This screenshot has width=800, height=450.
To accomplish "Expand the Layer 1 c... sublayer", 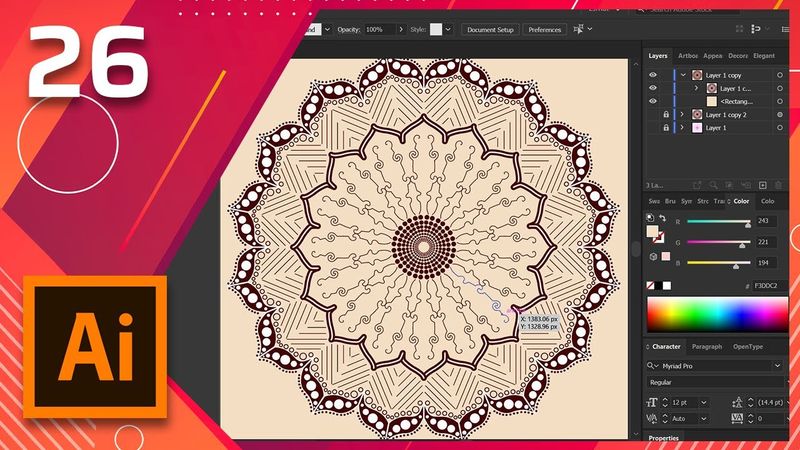I will coord(696,88).
